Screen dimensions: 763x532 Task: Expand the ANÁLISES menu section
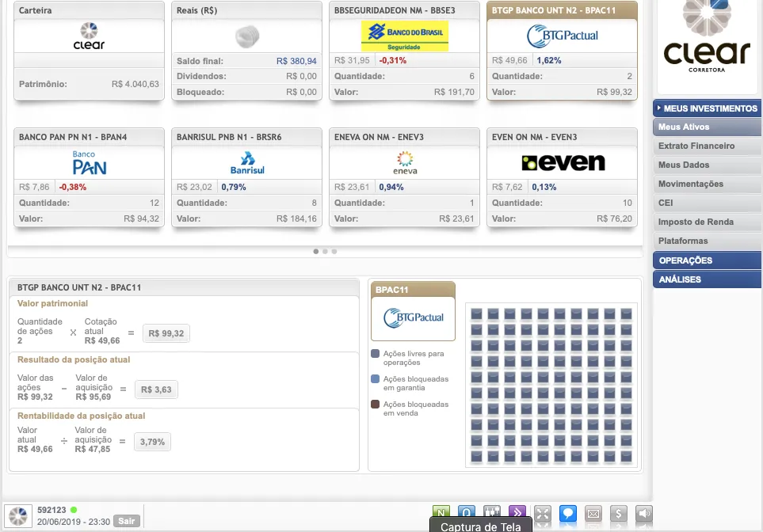click(x=707, y=279)
